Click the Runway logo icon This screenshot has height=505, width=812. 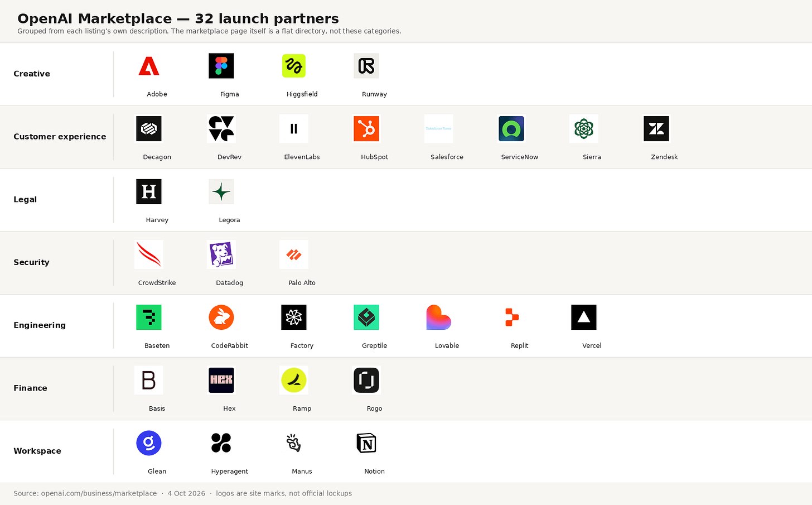point(366,66)
